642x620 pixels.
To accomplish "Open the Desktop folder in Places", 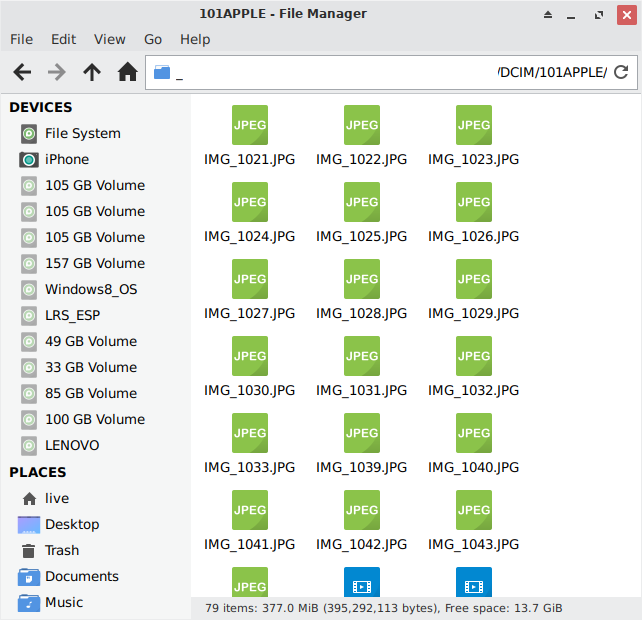I will point(72,524).
